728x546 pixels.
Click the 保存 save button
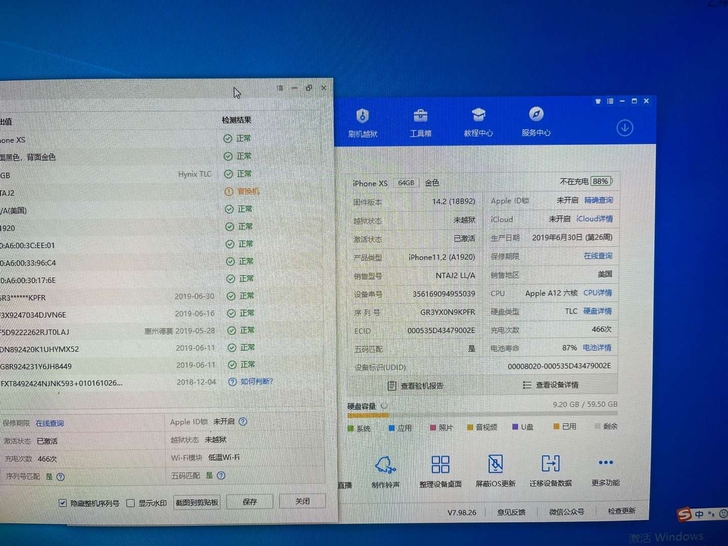coord(250,502)
